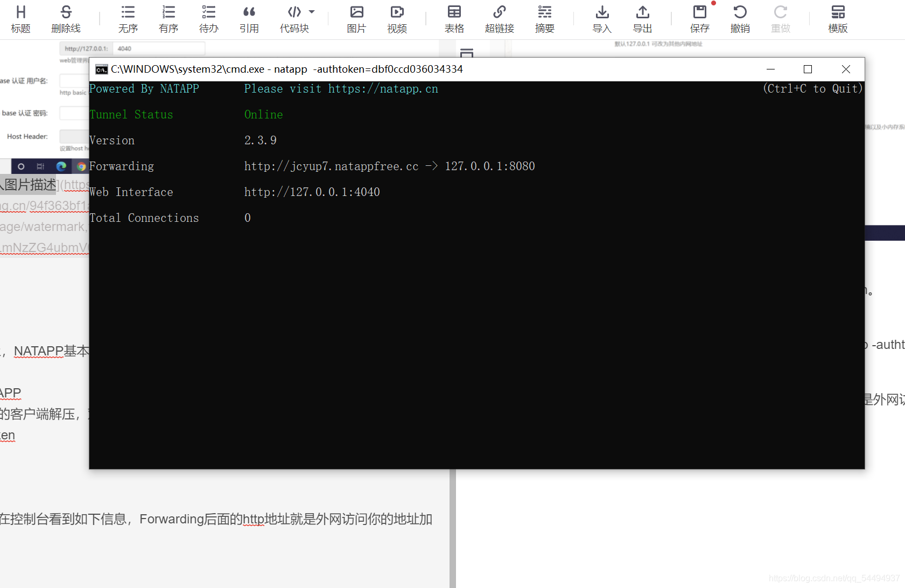905x588 pixels.
Task: Click the Powered By NATAPP text
Action: point(144,89)
